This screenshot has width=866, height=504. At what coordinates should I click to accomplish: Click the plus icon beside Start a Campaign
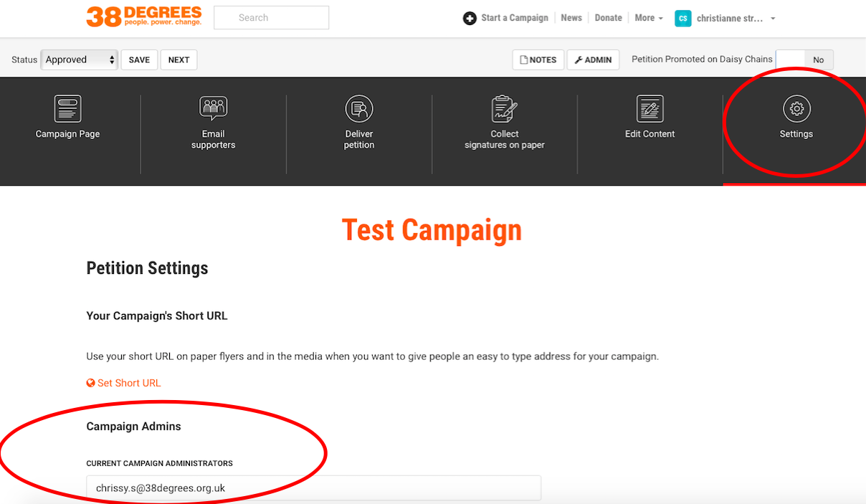pos(470,19)
